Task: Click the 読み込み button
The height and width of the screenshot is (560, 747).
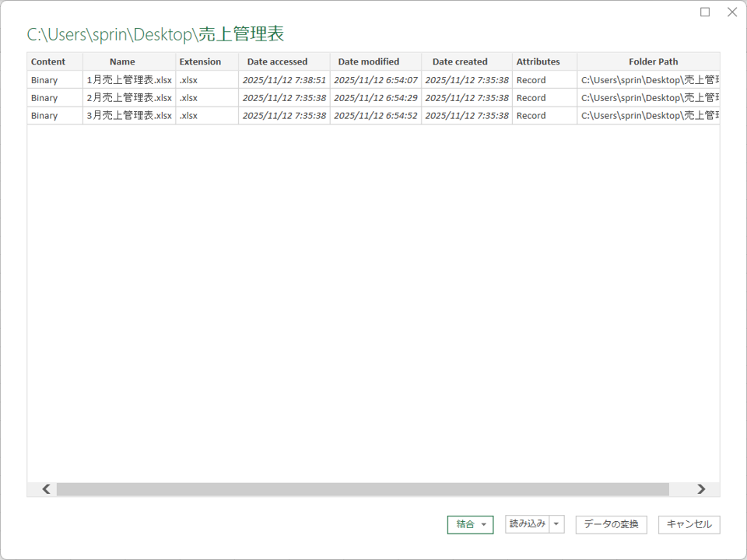Action: tap(528, 525)
